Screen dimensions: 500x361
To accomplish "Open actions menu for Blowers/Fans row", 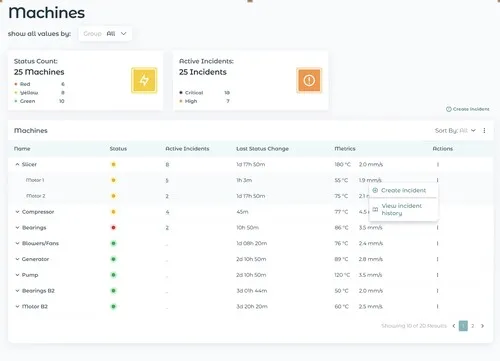I will pos(438,243).
